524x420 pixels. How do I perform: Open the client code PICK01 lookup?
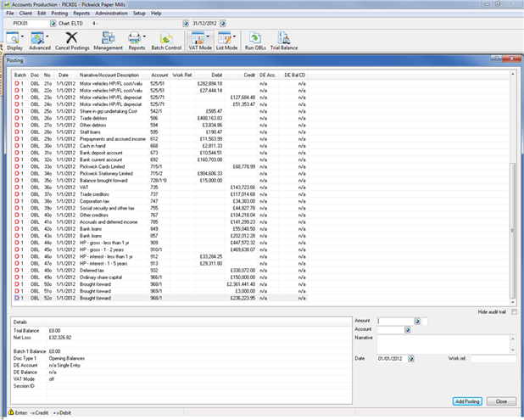(x=53, y=23)
